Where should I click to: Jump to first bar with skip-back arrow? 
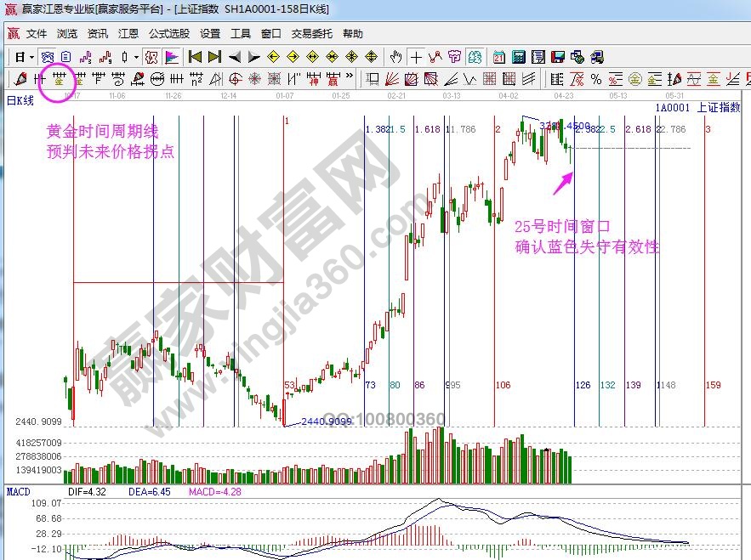point(195,57)
